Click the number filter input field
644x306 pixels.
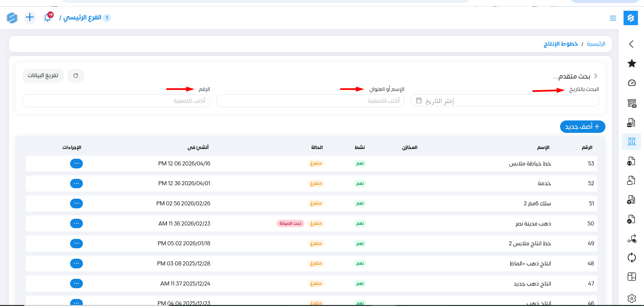(116, 101)
